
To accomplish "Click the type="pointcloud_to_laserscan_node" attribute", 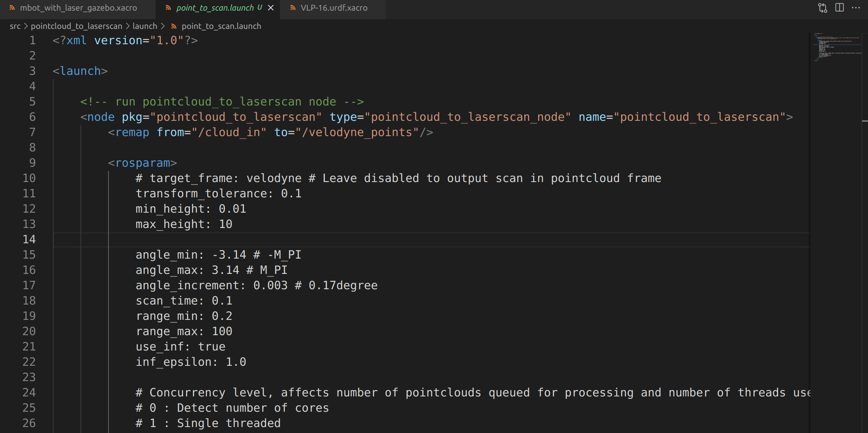I will point(450,117).
